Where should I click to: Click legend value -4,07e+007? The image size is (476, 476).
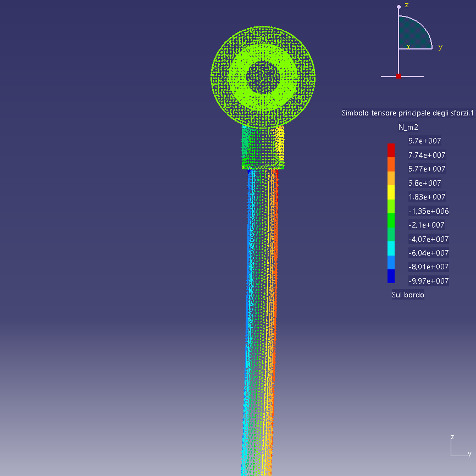428,239
